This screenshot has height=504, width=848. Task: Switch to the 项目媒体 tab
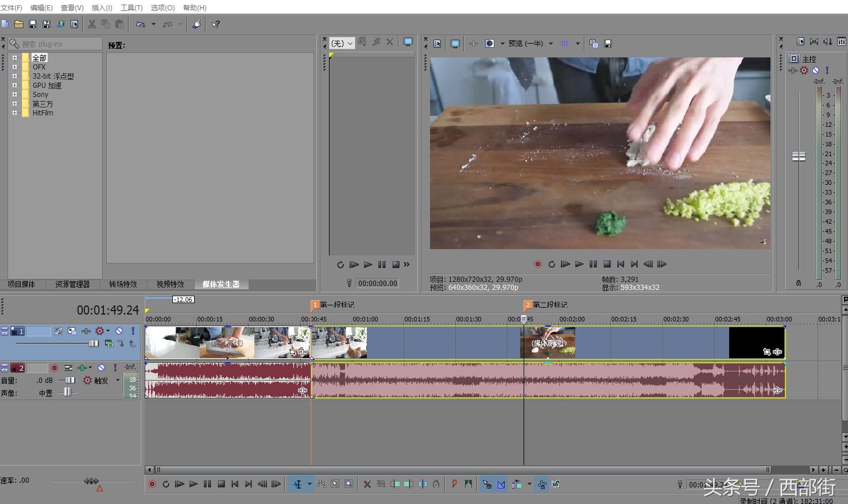pyautogui.click(x=21, y=284)
